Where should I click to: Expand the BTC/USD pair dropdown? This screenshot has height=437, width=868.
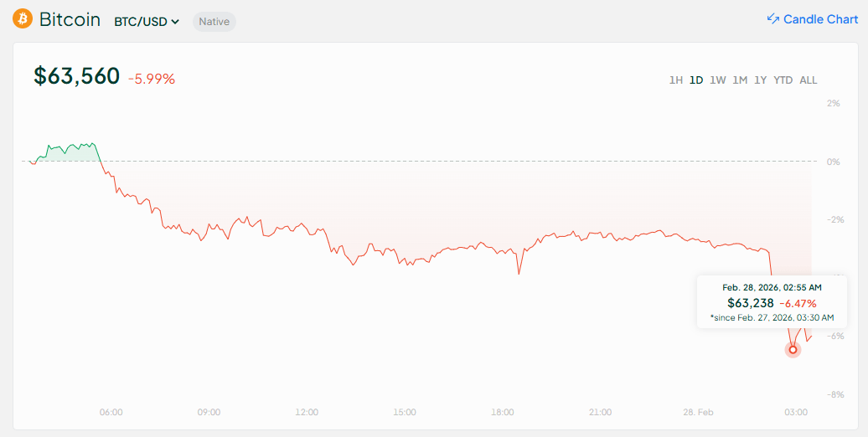point(147,21)
